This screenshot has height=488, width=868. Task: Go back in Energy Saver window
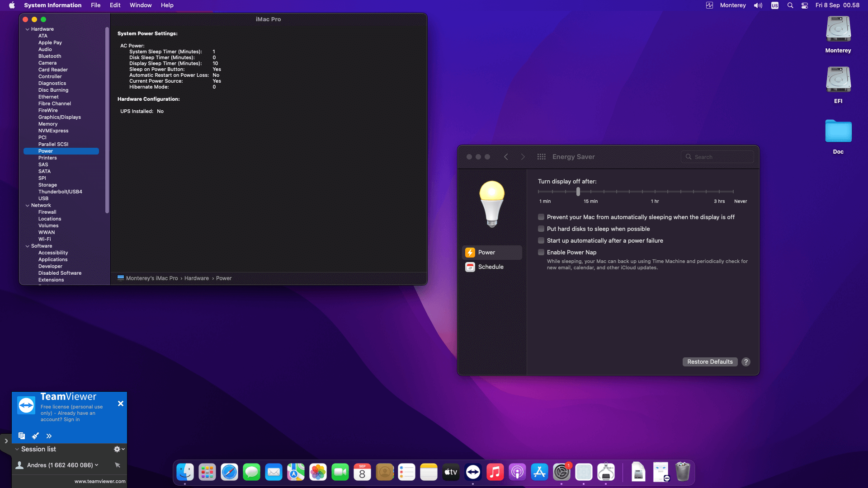[506, 157]
